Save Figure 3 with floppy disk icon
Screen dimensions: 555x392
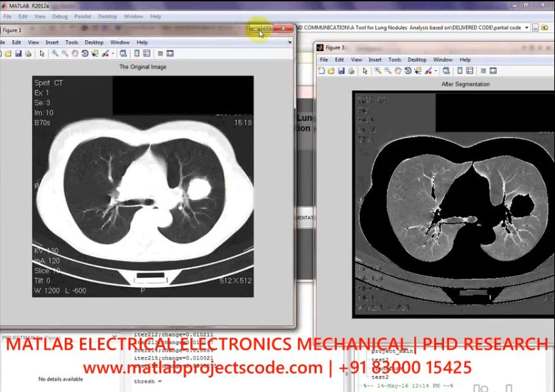pos(342,71)
